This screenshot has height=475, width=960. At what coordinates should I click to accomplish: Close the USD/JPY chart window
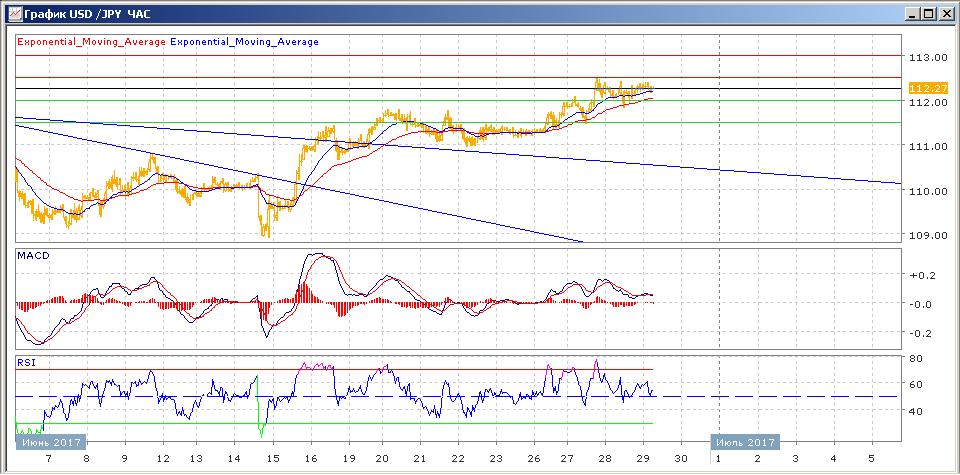click(x=945, y=13)
